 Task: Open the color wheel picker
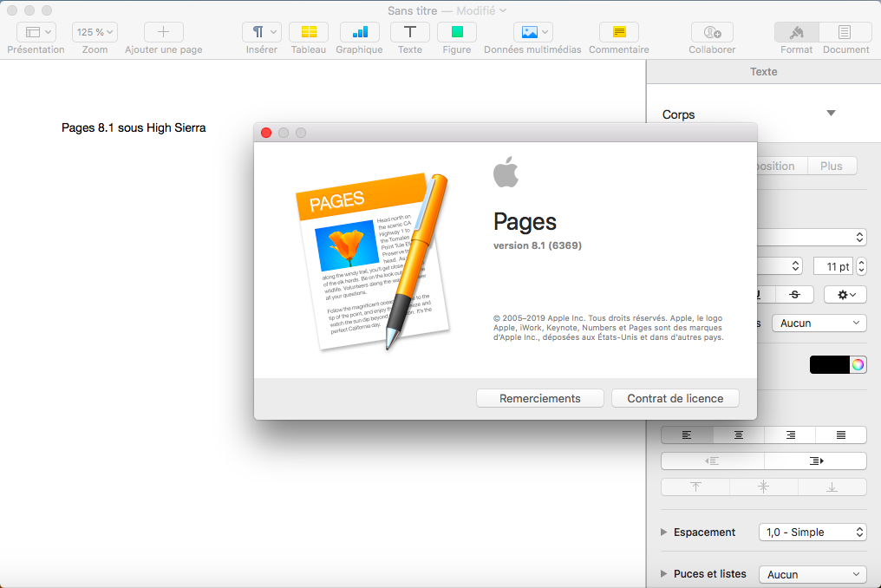[x=858, y=365]
